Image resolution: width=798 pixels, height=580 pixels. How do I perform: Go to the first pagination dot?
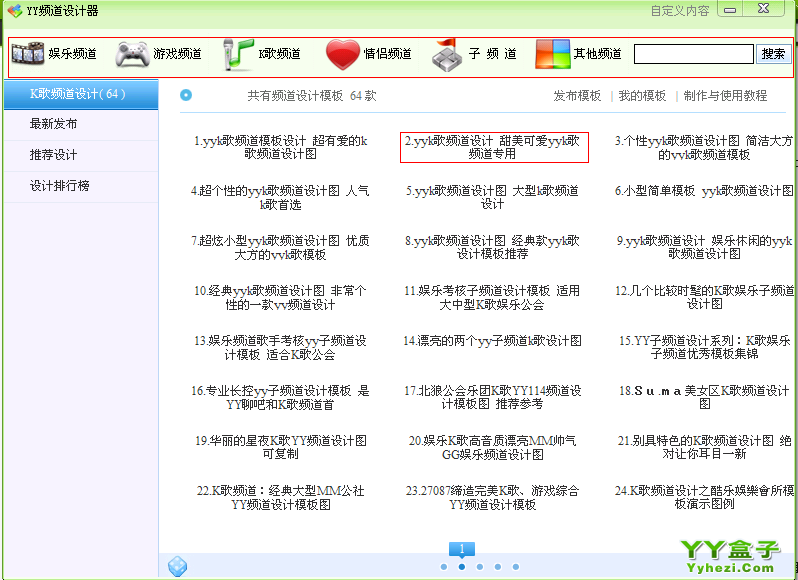click(444, 567)
